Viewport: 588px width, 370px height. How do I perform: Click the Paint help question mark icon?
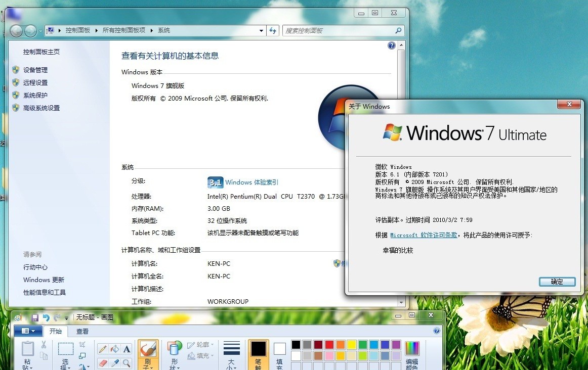[437, 331]
